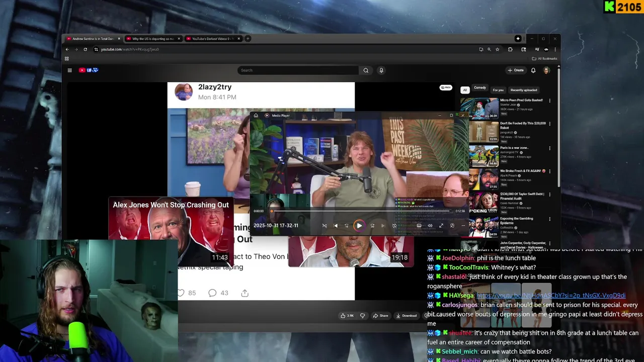Select the 'Comedy' filter chip
This screenshot has width=644, height=362.
click(480, 88)
